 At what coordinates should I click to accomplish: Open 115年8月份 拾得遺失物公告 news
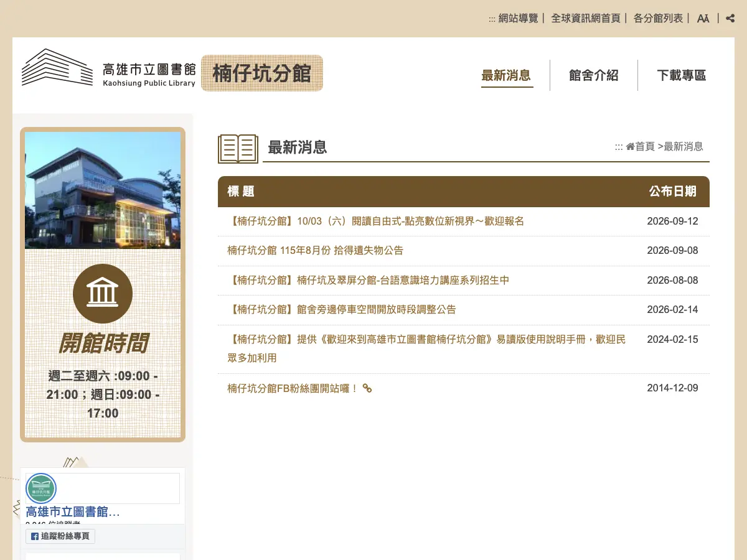pyautogui.click(x=315, y=250)
